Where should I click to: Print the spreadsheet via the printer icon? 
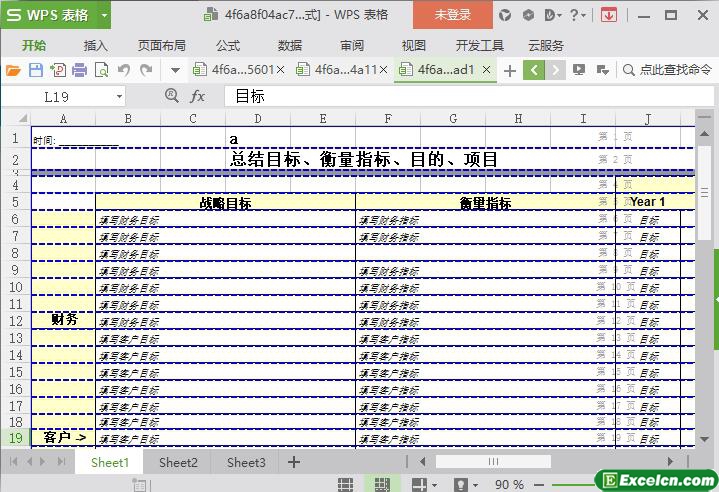tap(79, 70)
